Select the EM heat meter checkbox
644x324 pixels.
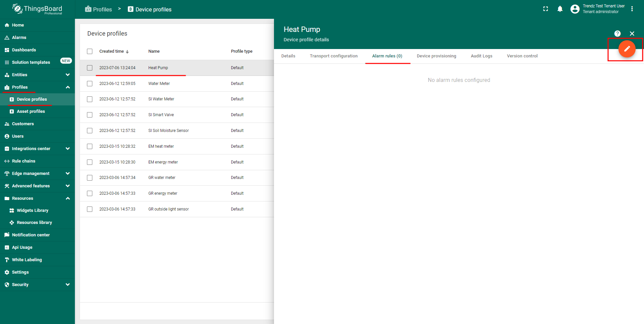[90, 146]
